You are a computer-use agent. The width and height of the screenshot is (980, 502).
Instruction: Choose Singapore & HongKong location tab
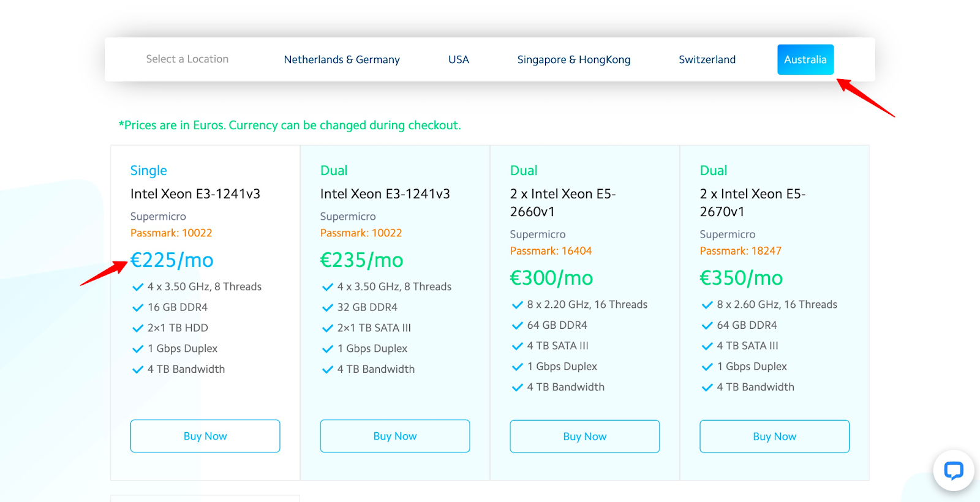[573, 59]
